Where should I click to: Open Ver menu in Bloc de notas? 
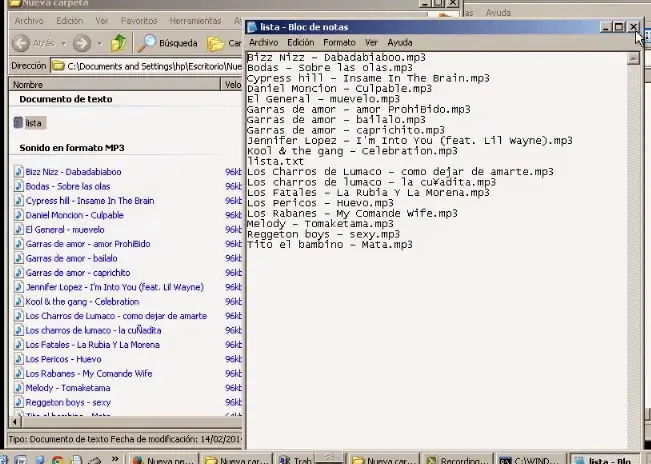pos(371,42)
